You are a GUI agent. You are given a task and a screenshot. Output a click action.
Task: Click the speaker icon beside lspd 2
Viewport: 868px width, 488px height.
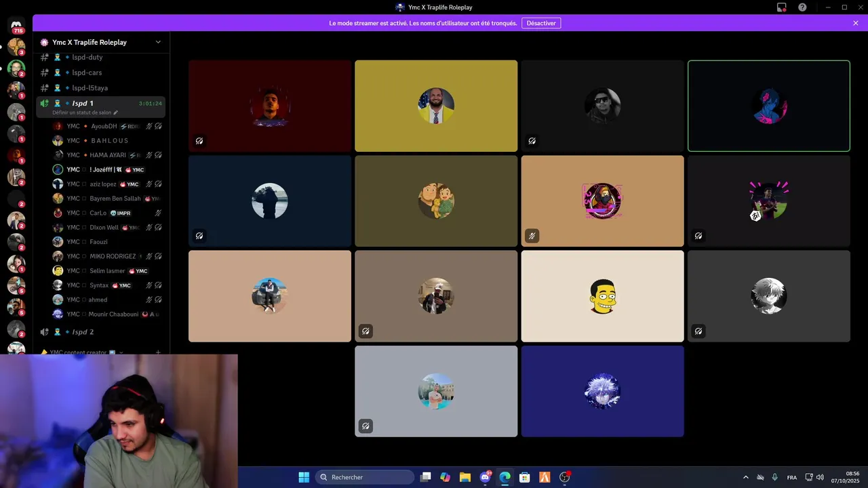[x=44, y=332]
